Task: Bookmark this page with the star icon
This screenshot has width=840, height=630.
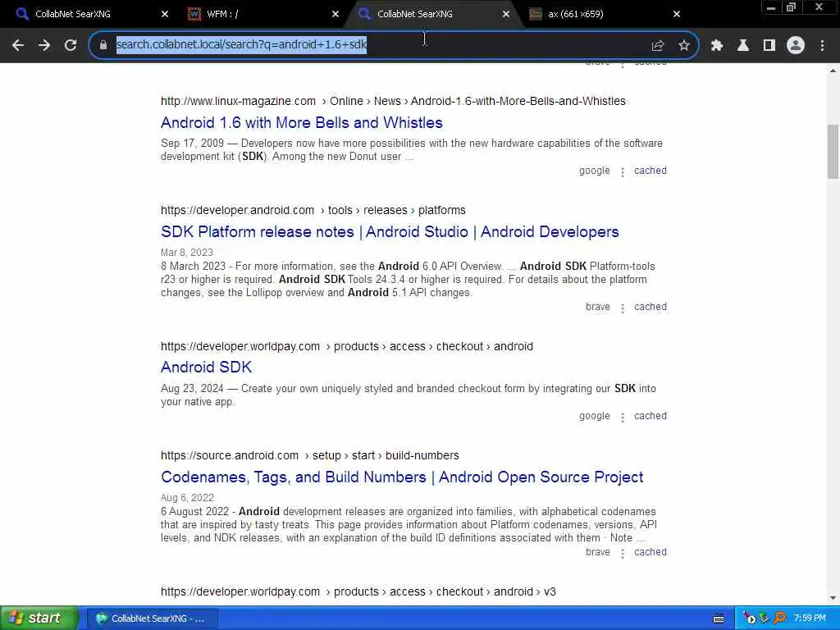Action: pyautogui.click(x=684, y=45)
